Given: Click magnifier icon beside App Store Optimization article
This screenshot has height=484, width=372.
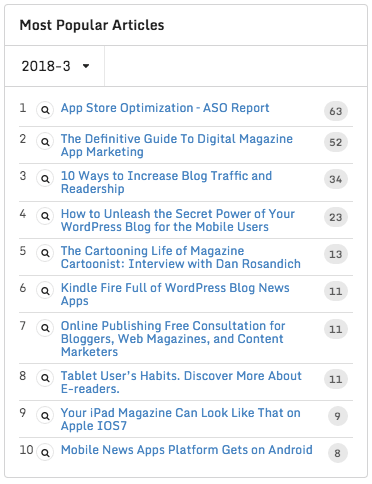Looking at the screenshot, I should pos(45,110).
